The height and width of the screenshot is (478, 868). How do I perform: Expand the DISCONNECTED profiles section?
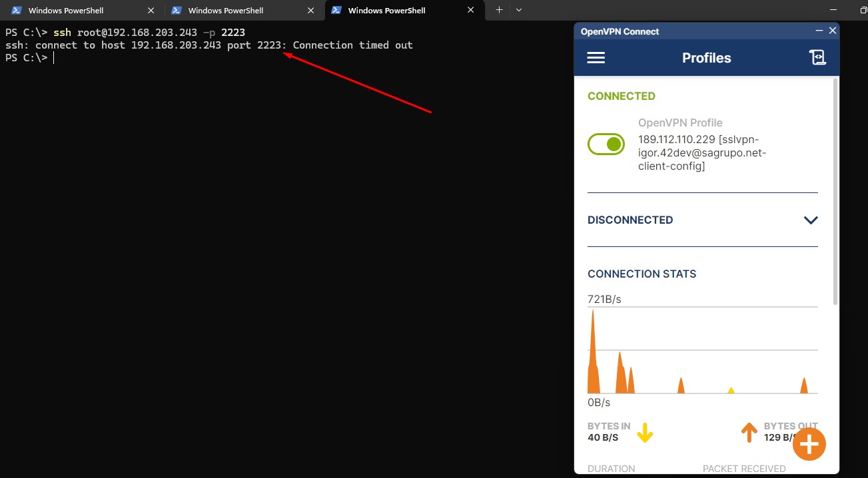[x=810, y=220]
